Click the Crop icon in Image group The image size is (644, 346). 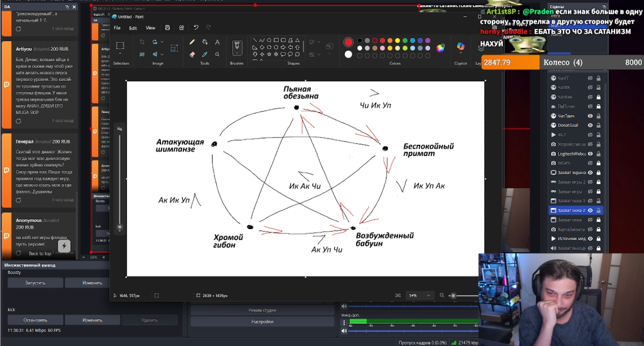142,42
